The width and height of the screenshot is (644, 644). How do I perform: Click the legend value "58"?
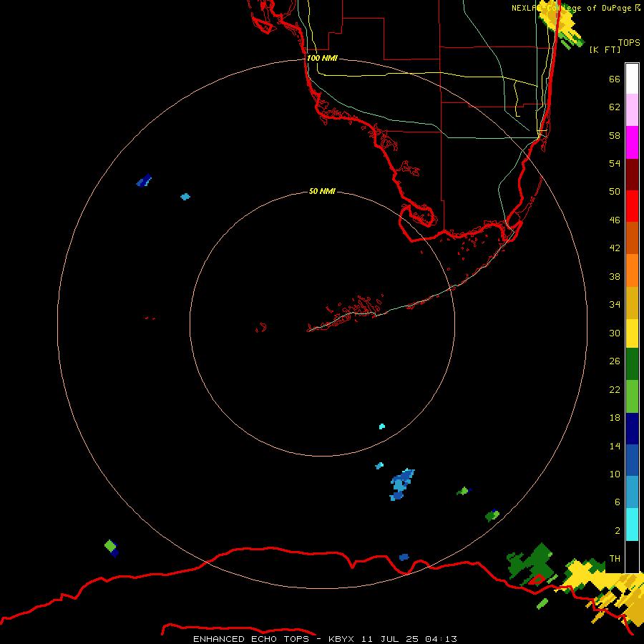tap(615, 135)
